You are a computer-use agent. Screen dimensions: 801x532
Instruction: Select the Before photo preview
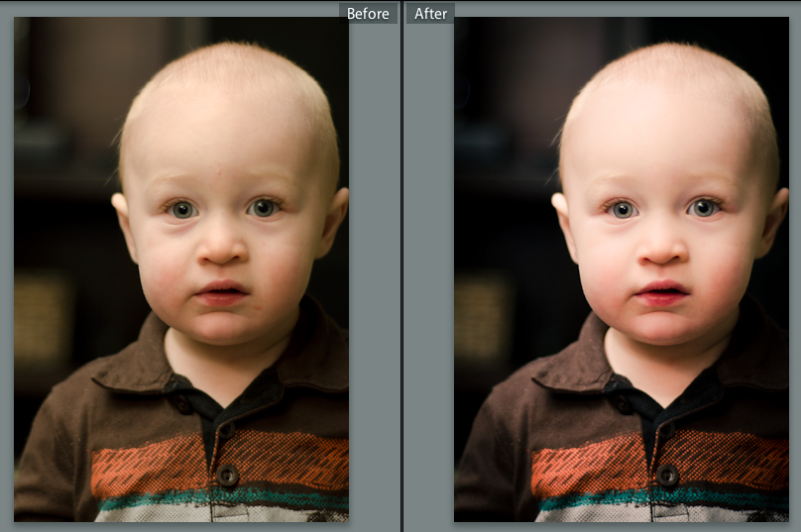click(x=181, y=267)
